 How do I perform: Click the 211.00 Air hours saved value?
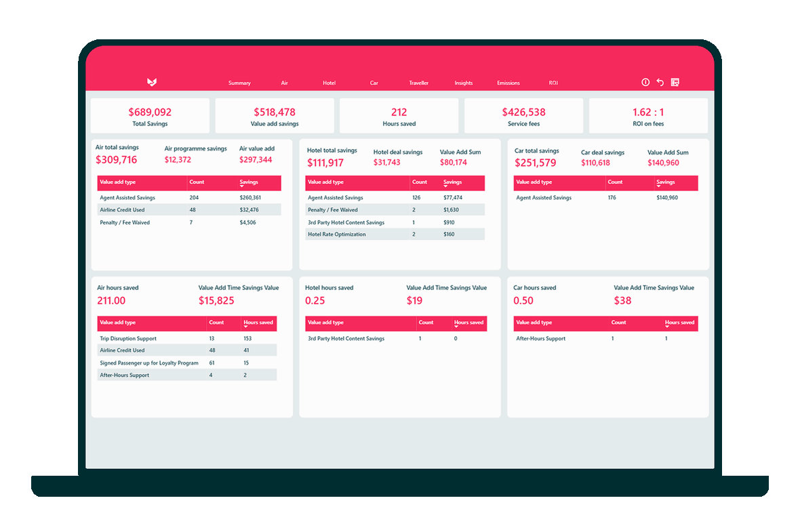(111, 300)
